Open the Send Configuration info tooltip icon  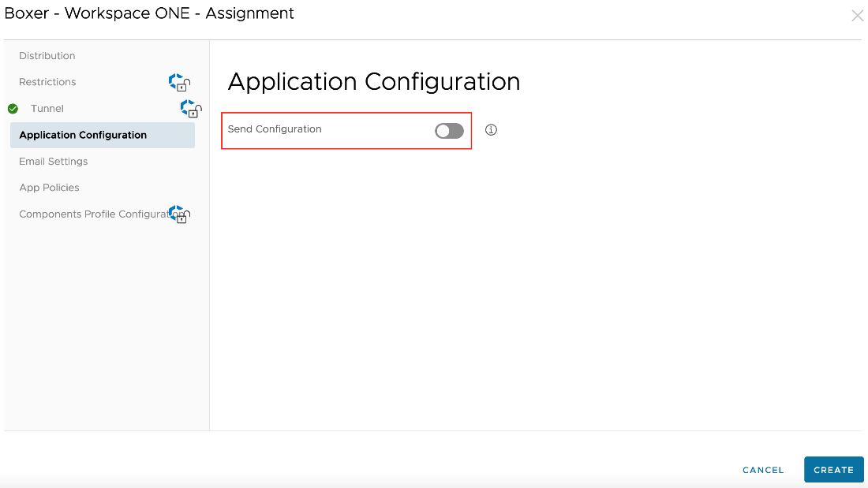[491, 130]
